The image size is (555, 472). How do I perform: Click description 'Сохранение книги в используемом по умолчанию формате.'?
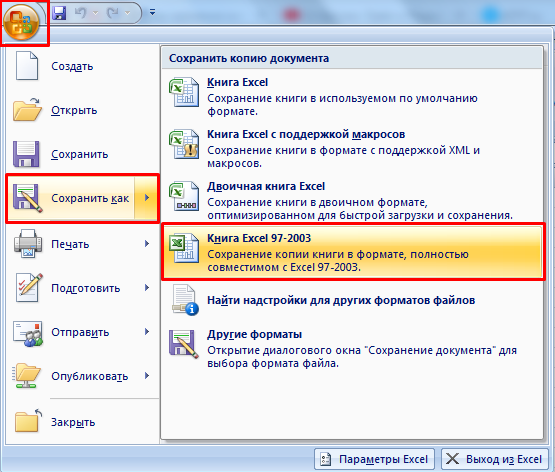pyautogui.click(x=342, y=104)
